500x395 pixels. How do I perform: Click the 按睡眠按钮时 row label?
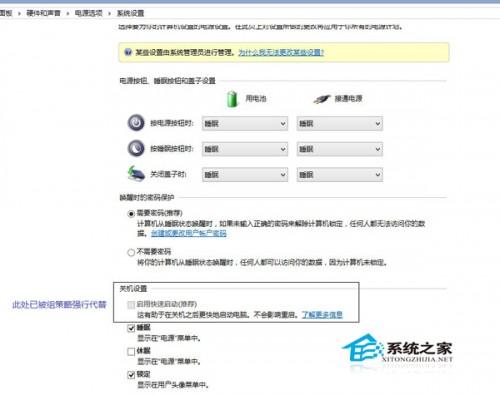pyautogui.click(x=172, y=149)
